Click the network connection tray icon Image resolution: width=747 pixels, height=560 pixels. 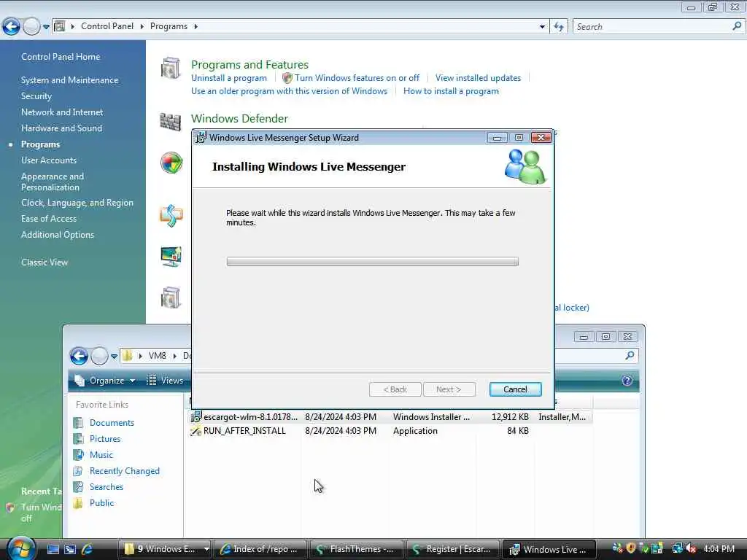(x=677, y=548)
